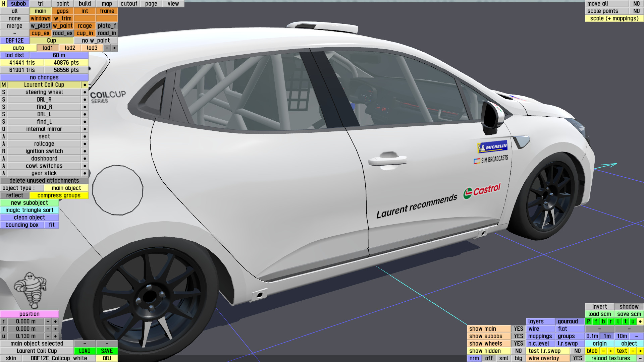Toggle wire overlay YES setting
The height and width of the screenshot is (362, 644).
point(577,358)
